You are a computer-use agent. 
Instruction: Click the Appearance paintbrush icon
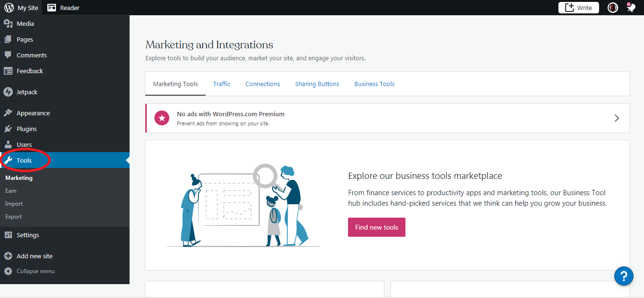click(x=8, y=113)
